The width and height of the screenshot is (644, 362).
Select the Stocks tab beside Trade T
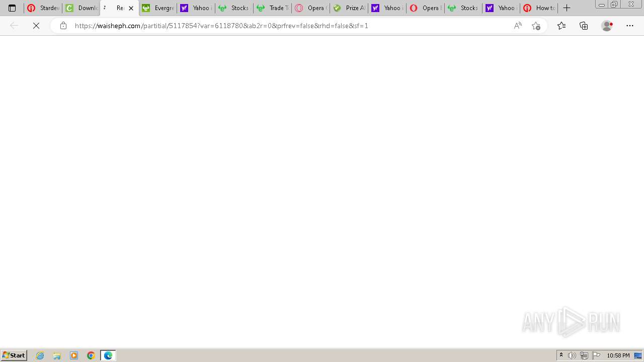(x=234, y=8)
